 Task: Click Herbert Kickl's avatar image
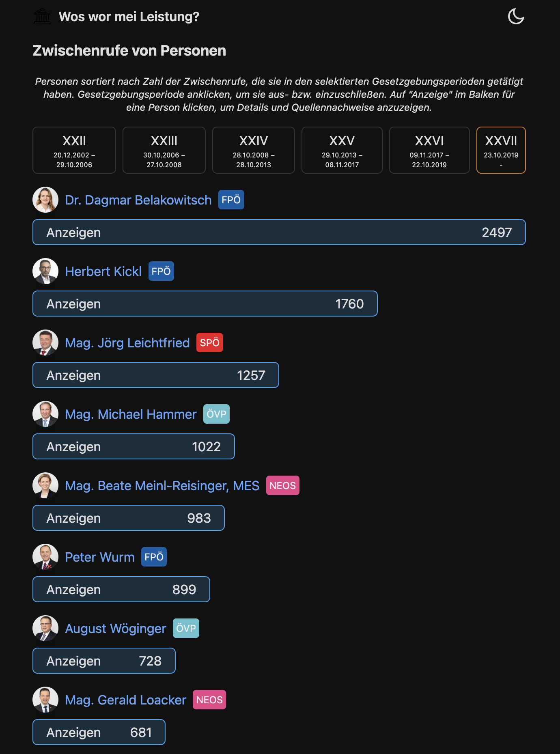[x=45, y=271]
